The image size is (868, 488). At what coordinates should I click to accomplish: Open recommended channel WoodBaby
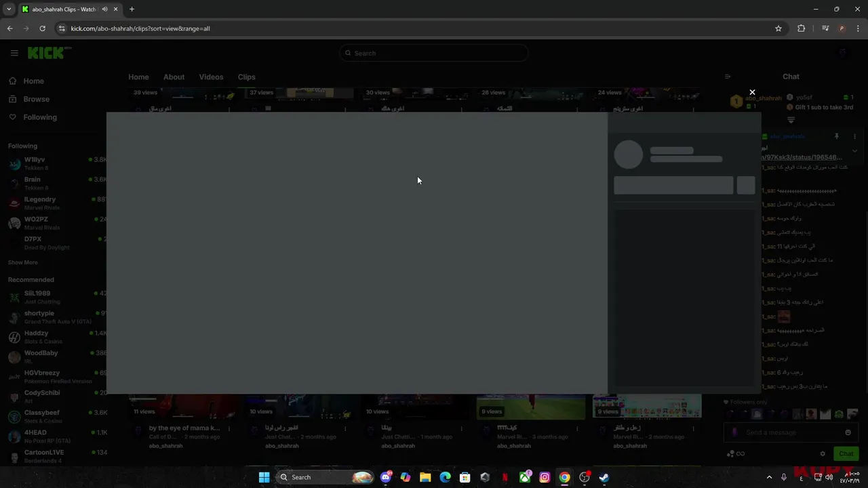click(57, 357)
